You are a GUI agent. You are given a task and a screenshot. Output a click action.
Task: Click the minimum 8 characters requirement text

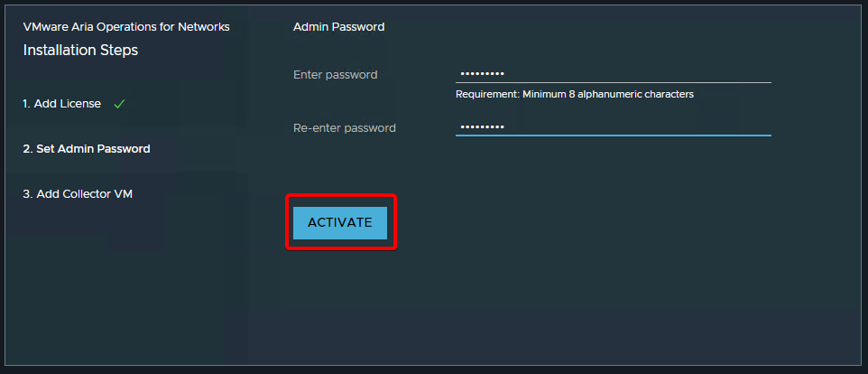click(574, 94)
